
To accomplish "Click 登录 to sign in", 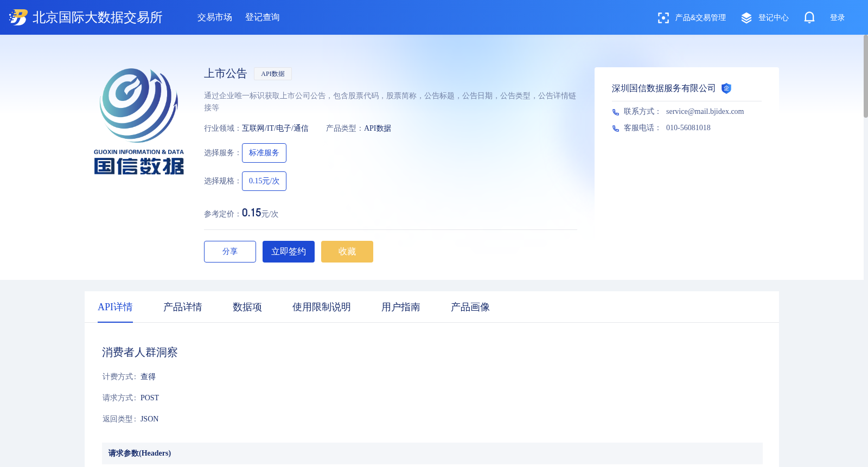I will click(x=838, y=18).
